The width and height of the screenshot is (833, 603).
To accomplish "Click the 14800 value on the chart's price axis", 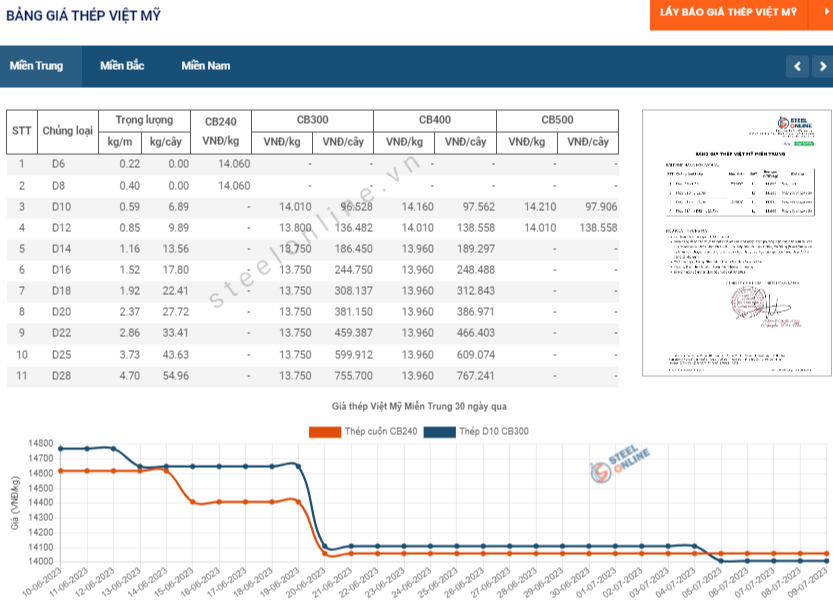I will coord(40,444).
